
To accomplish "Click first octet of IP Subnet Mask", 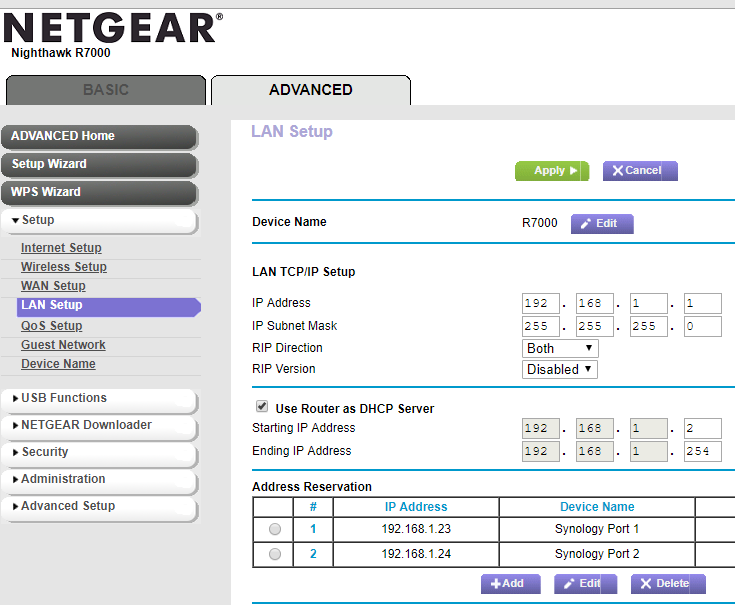I will (x=540, y=326).
